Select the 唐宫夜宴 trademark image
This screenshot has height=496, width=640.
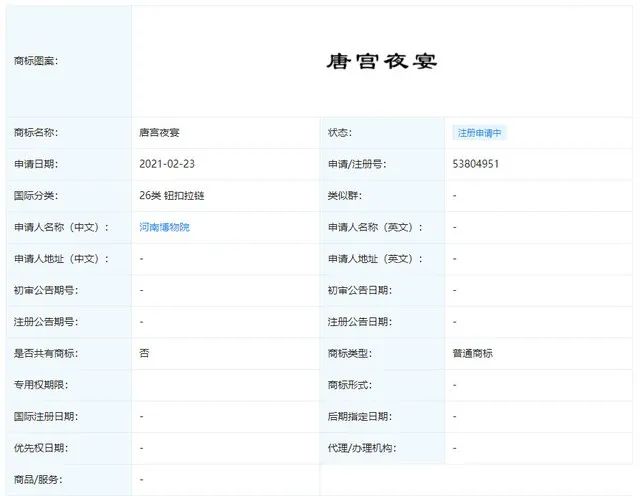tap(382, 61)
